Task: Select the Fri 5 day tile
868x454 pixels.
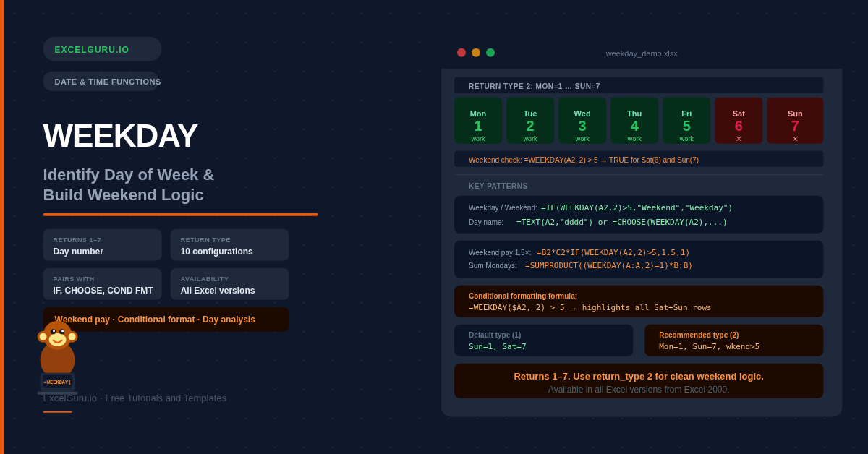Action: (686, 121)
